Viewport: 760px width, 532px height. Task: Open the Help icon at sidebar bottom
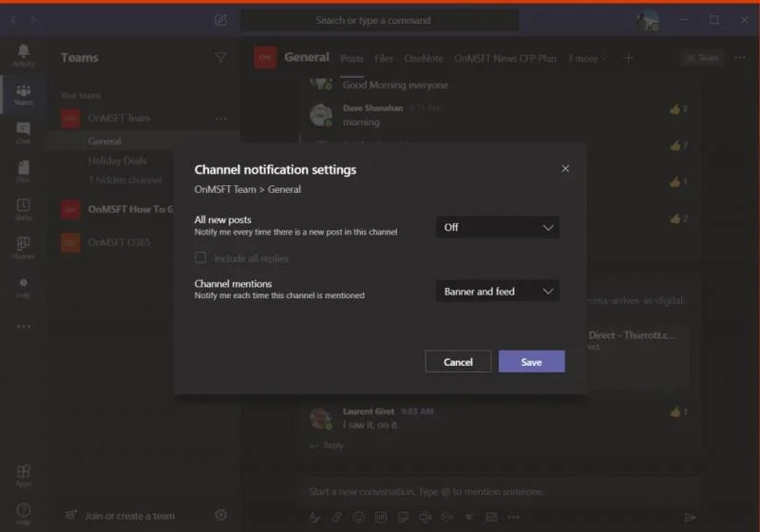[23, 514]
